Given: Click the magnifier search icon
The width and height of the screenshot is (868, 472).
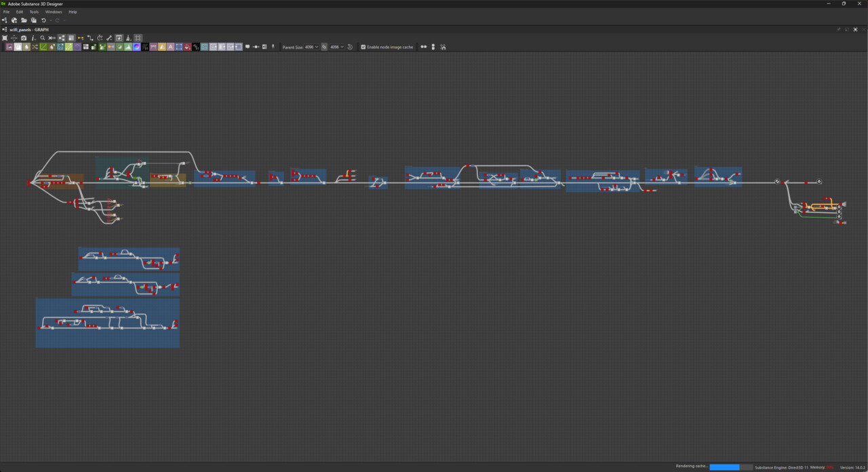Looking at the screenshot, I should click(42, 38).
